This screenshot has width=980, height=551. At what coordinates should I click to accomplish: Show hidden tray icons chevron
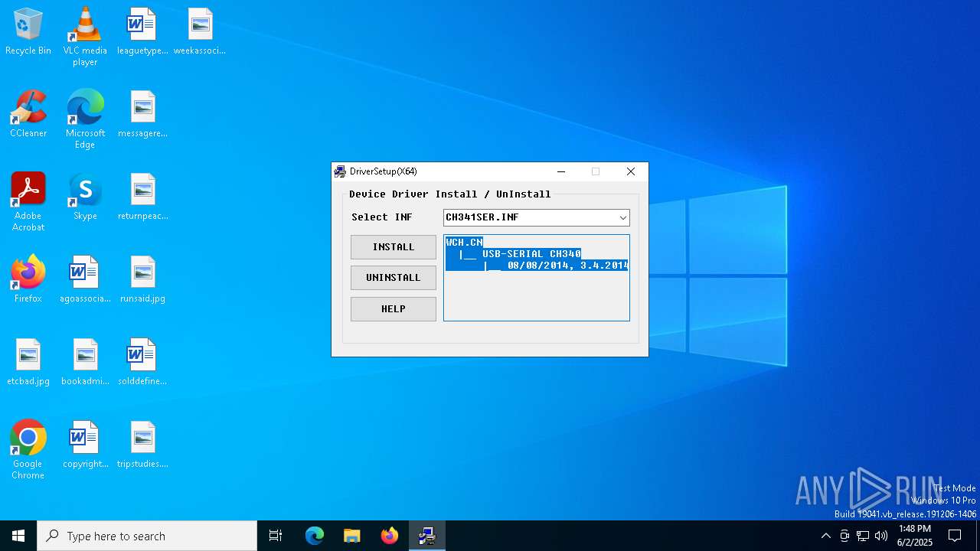click(x=825, y=536)
